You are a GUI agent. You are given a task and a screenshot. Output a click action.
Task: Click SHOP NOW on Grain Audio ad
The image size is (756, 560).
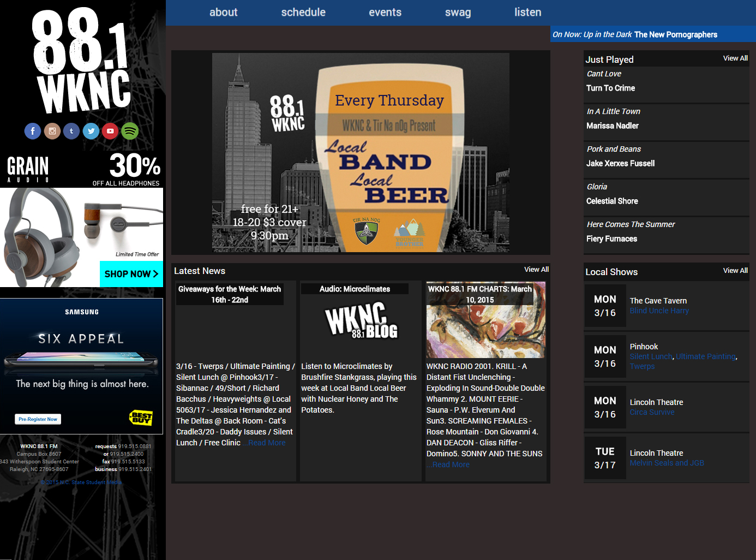point(131,274)
